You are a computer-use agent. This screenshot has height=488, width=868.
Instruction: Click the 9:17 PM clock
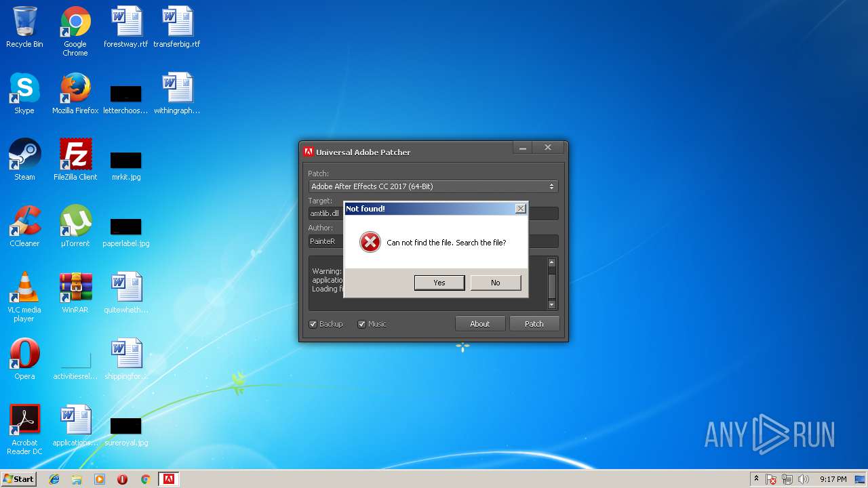pos(833,479)
